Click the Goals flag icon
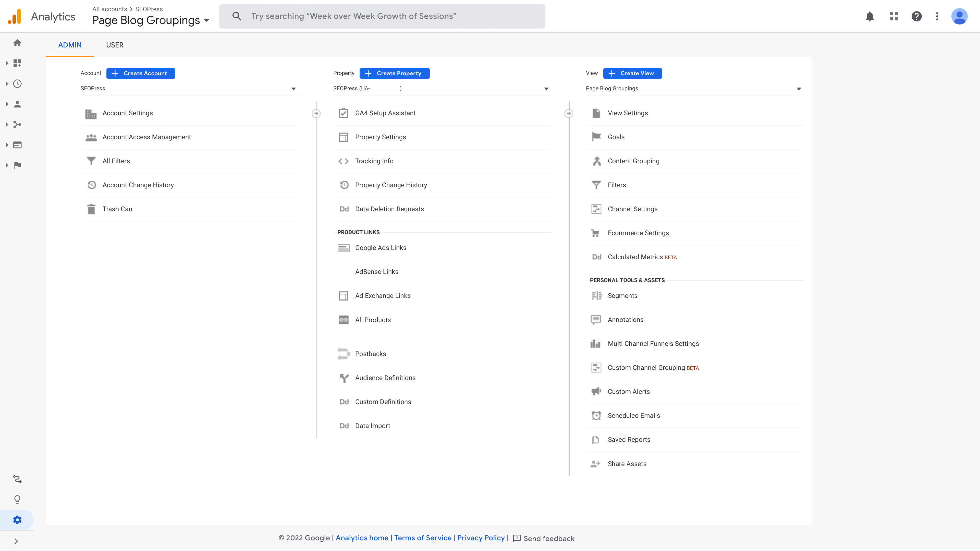 (x=596, y=137)
